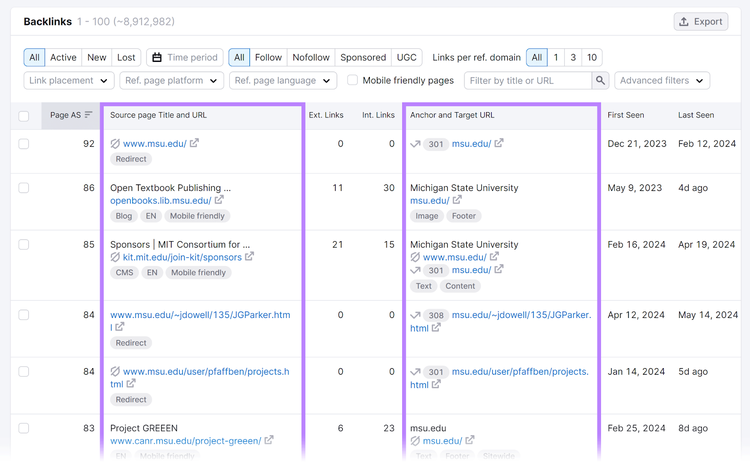Sort by the Page AS column
The height and width of the screenshot is (462, 750).
(x=71, y=115)
